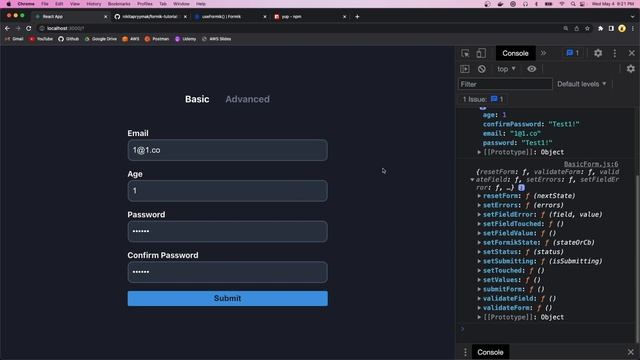Expand the submitForm function entry
640x360 pixels.
[479, 289]
